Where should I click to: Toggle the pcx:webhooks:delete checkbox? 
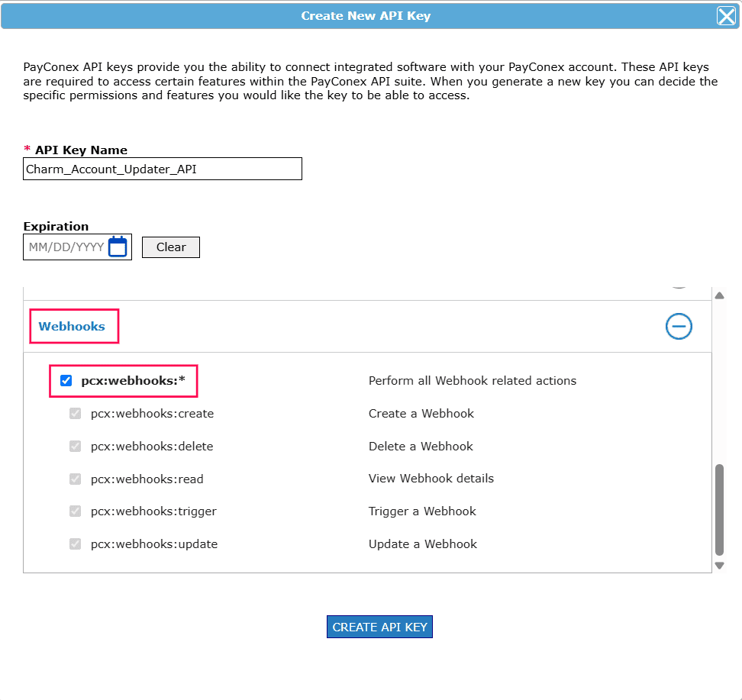(x=76, y=446)
